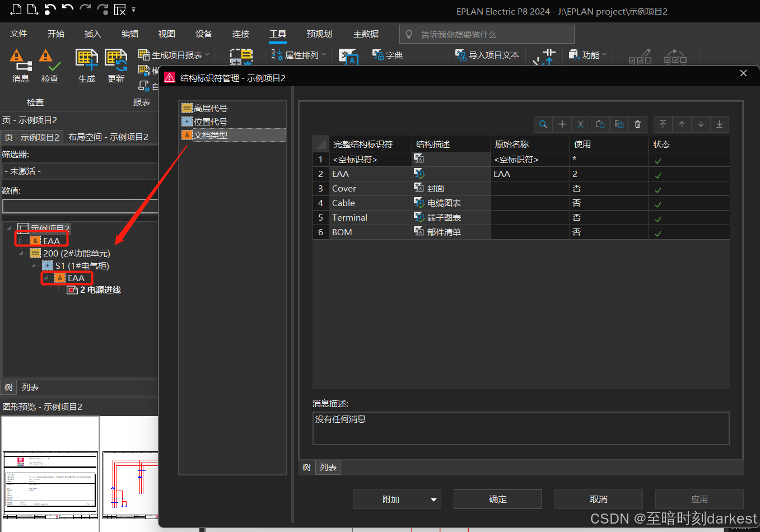Click the undo-list icon with dot

[x=50, y=10]
